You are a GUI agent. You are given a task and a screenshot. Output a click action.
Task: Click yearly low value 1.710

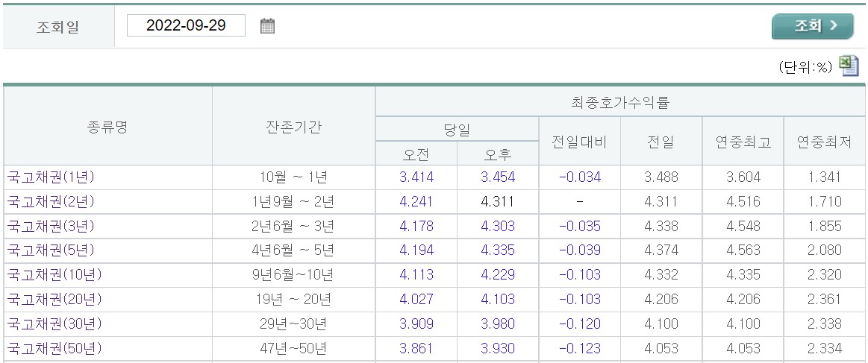pyautogui.click(x=824, y=202)
